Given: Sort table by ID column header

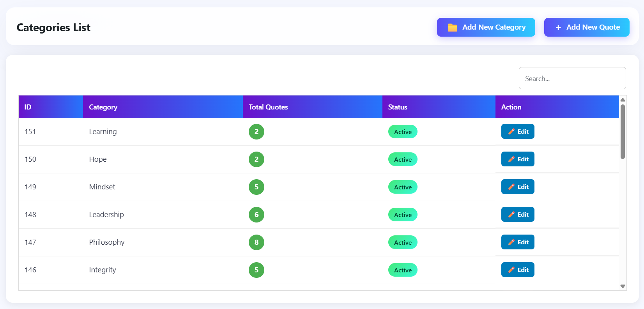Looking at the screenshot, I should [x=28, y=107].
